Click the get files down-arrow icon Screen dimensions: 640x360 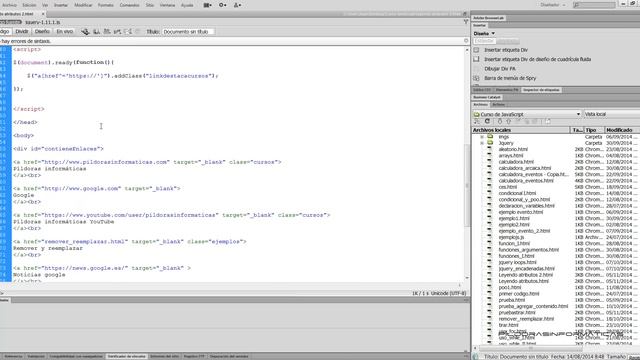pyautogui.click(x=500, y=122)
